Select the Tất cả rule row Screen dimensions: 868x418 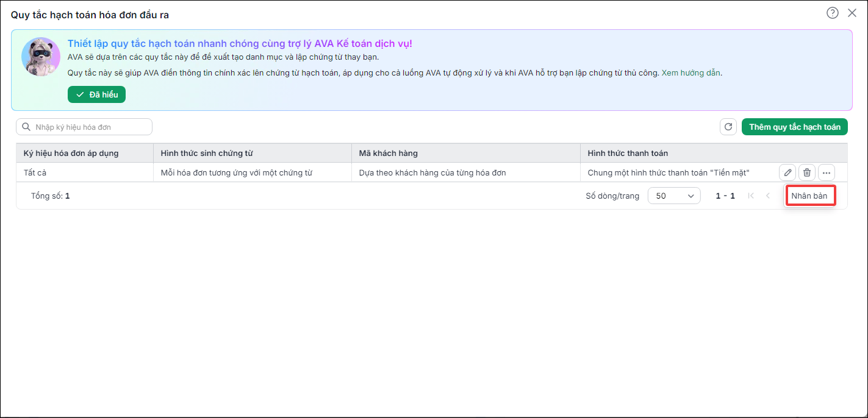point(431,172)
